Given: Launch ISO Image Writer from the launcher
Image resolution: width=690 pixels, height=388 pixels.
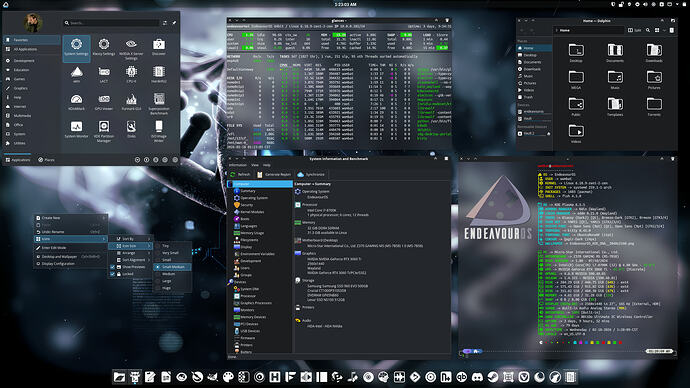Looking at the screenshot, I should (159, 131).
